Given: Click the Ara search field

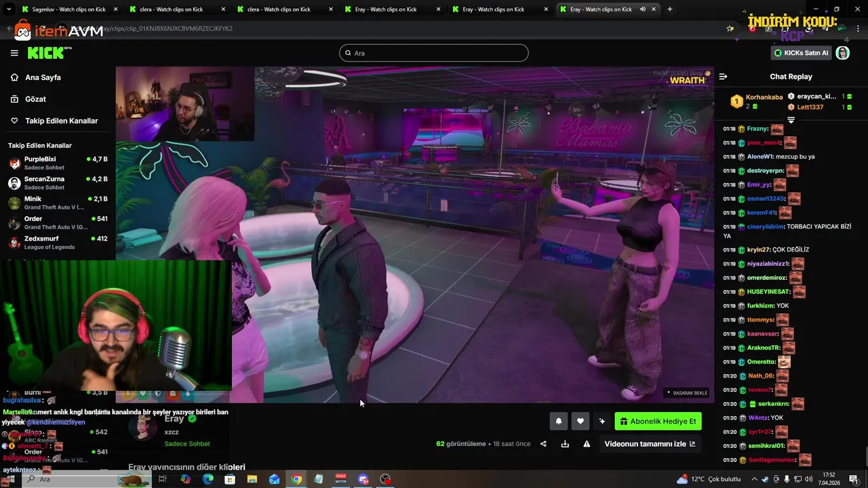Looking at the screenshot, I should tap(434, 53).
